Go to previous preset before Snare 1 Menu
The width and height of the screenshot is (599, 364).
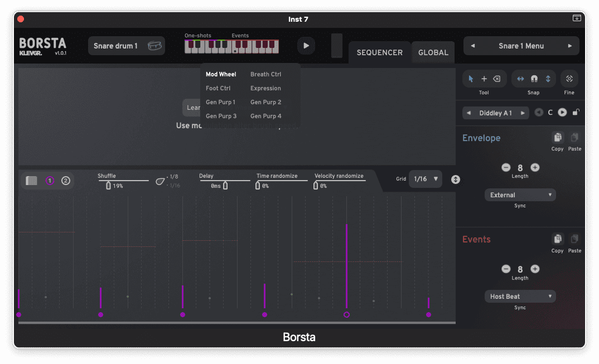pyautogui.click(x=473, y=46)
